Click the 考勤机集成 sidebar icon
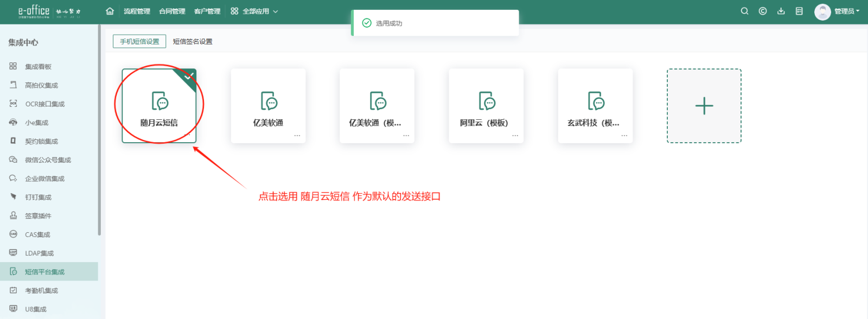 [13, 290]
